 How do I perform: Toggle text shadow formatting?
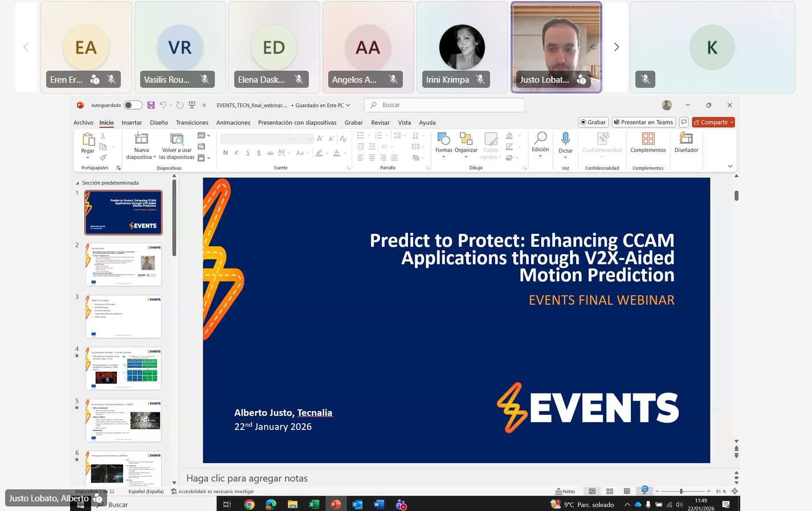pos(259,153)
